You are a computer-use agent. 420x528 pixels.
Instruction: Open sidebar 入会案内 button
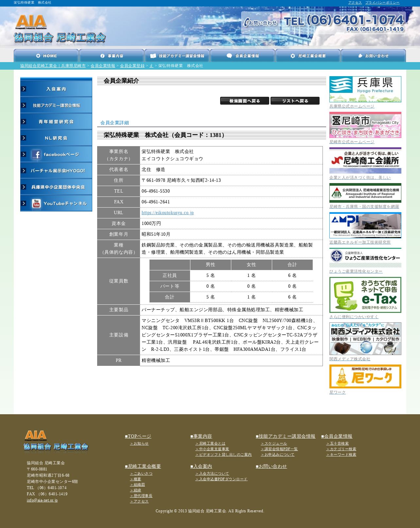(56, 89)
